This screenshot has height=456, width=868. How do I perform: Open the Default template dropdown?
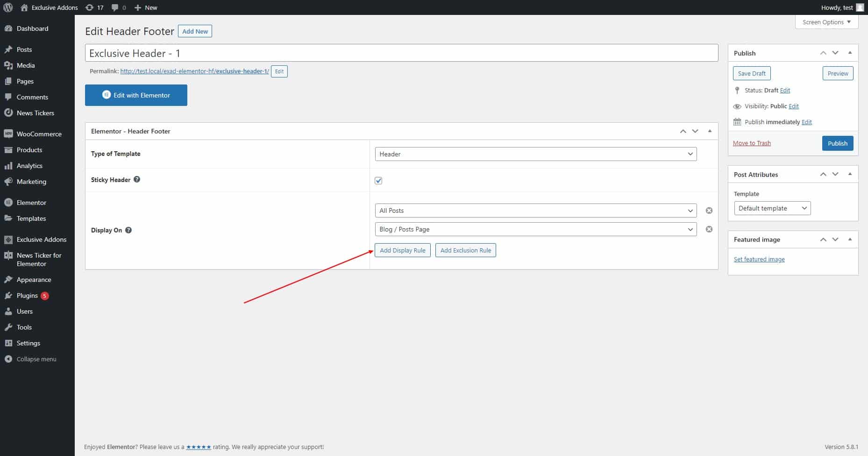(772, 208)
